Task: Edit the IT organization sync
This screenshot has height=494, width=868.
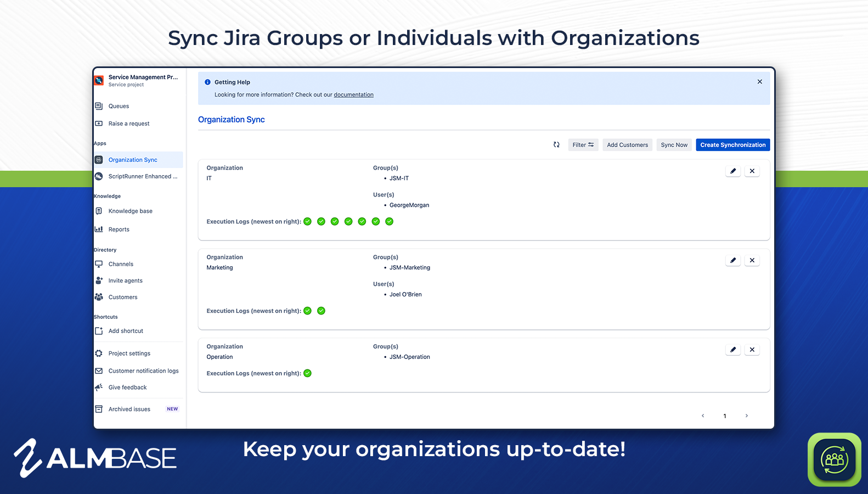Action: pos(733,171)
